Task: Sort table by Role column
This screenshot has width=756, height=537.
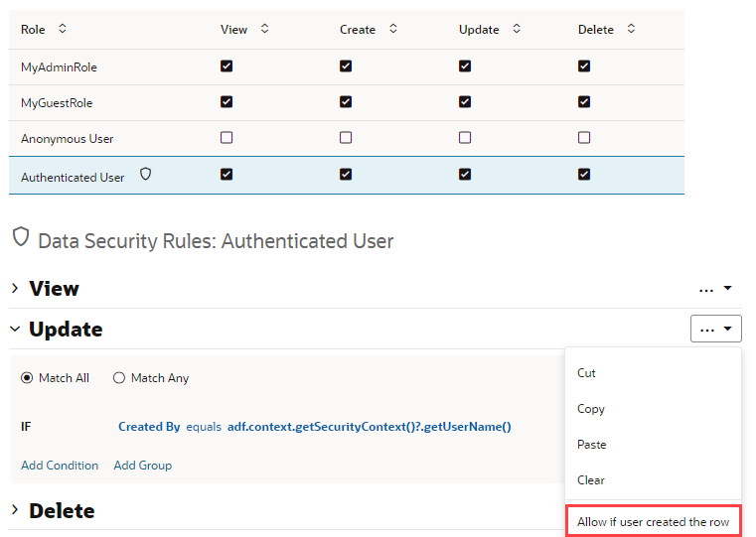Action: (63, 29)
